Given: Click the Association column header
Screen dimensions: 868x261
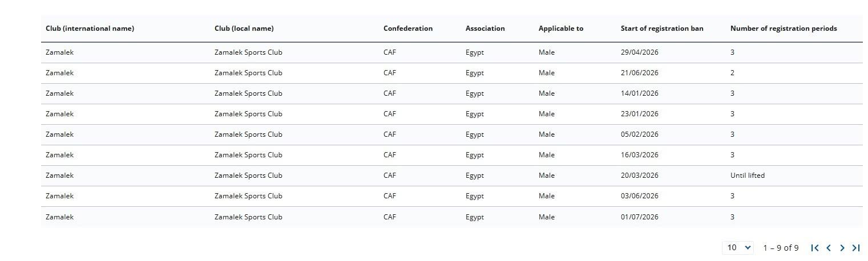Looking at the screenshot, I should coord(485,28).
